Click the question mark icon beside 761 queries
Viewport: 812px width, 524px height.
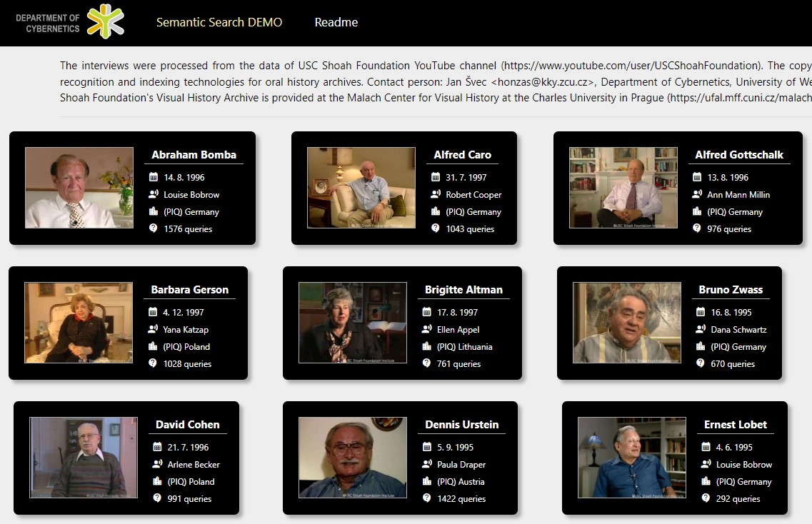pyautogui.click(x=427, y=363)
